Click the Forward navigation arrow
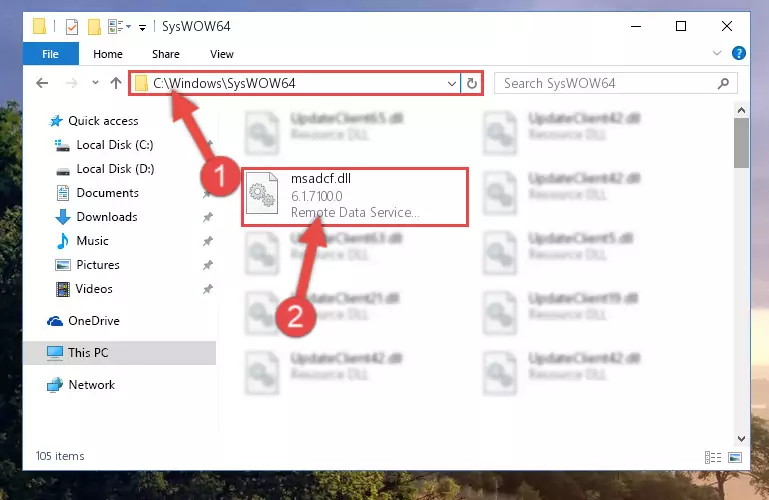 pos(72,83)
